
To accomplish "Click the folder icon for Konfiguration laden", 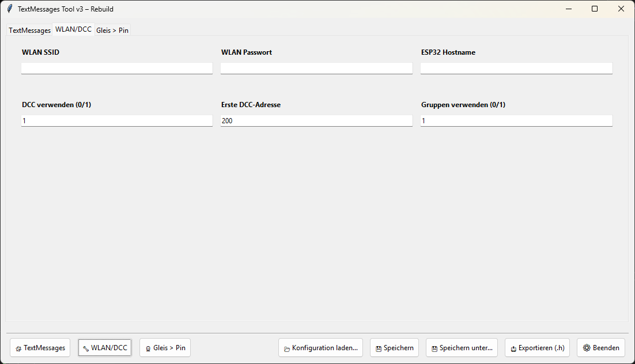I will (x=287, y=348).
